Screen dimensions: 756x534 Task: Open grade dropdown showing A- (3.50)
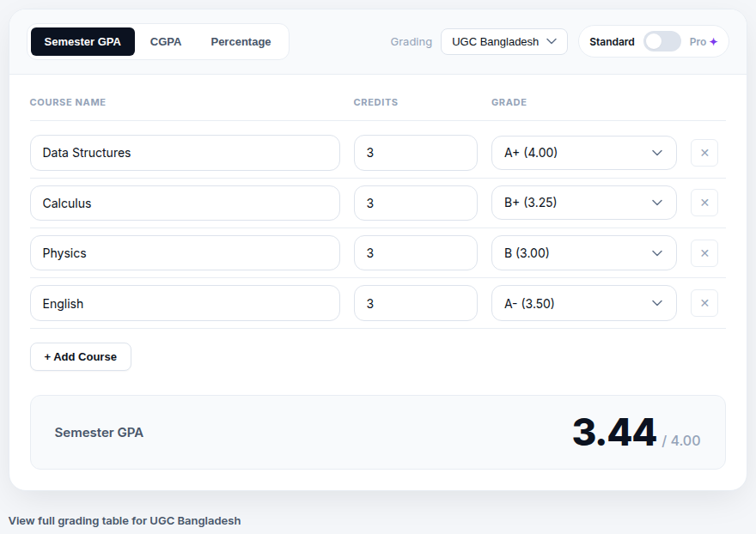[x=584, y=303]
